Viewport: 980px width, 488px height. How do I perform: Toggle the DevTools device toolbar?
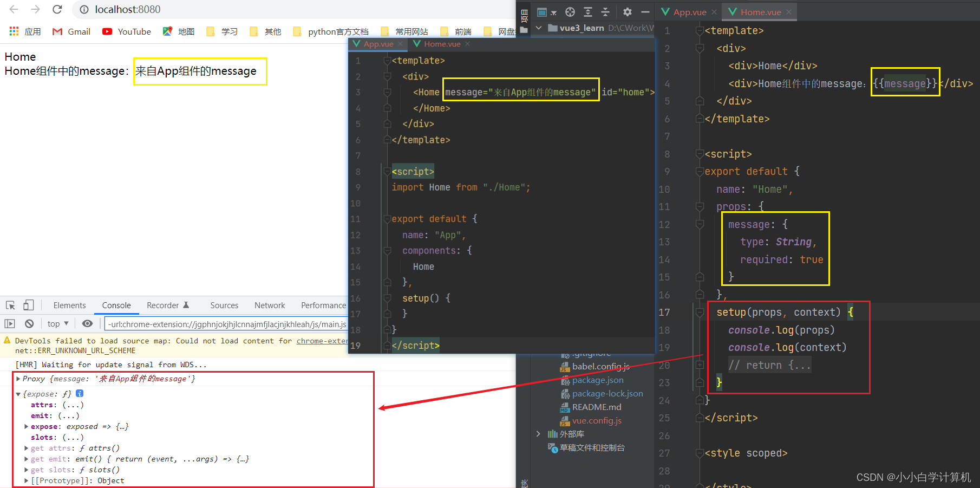coord(29,305)
